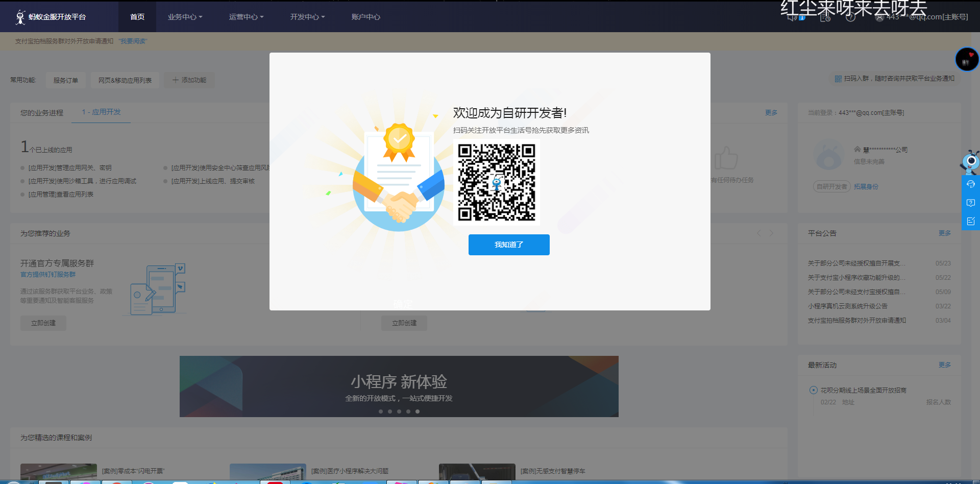Open [应用管理]查看应用列表 link
Viewport: 980px width, 484px height.
pos(61,195)
